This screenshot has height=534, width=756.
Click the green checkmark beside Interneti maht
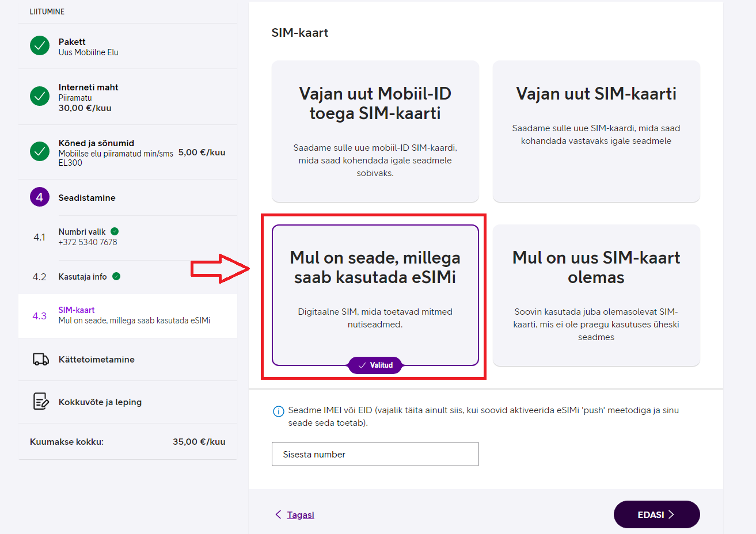tap(40, 96)
